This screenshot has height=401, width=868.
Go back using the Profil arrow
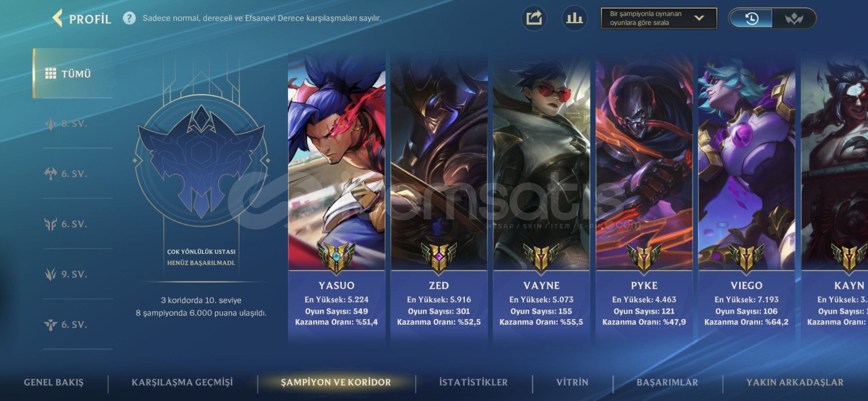(x=57, y=18)
